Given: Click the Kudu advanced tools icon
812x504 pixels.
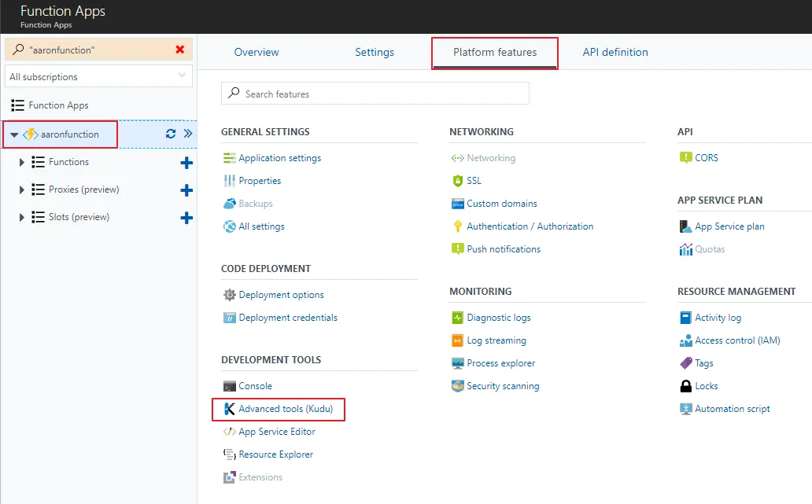Looking at the screenshot, I should (230, 409).
